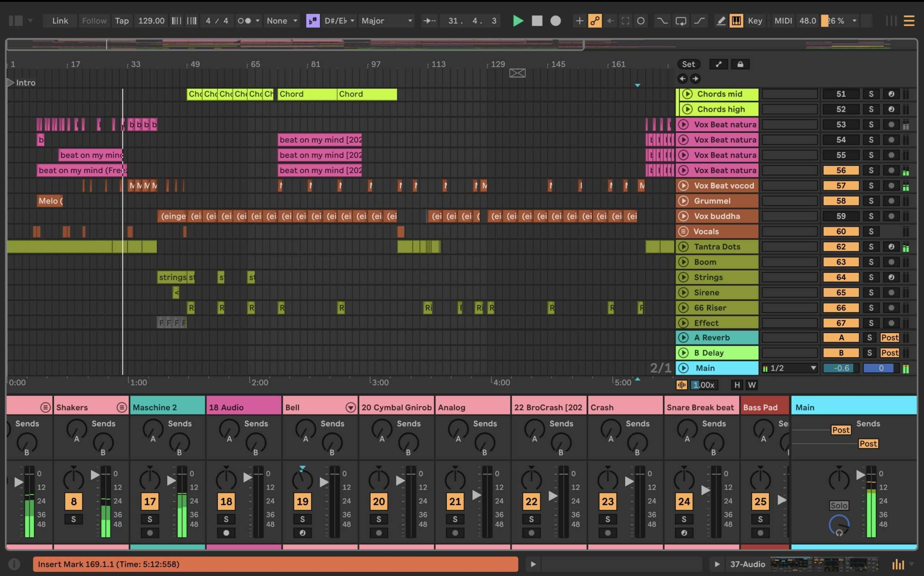Click the tempo nudge down icon
This screenshot has height=576, width=924.
click(176, 21)
